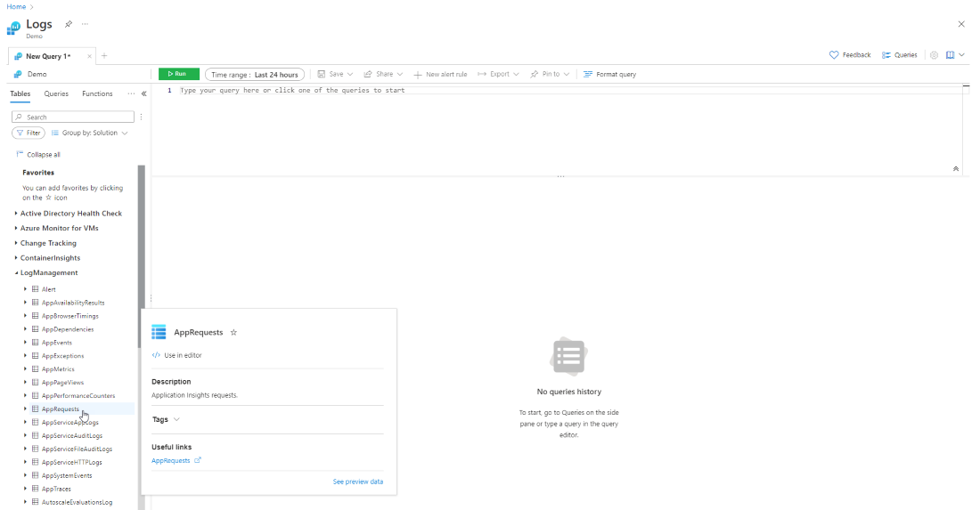Run the query

point(179,74)
